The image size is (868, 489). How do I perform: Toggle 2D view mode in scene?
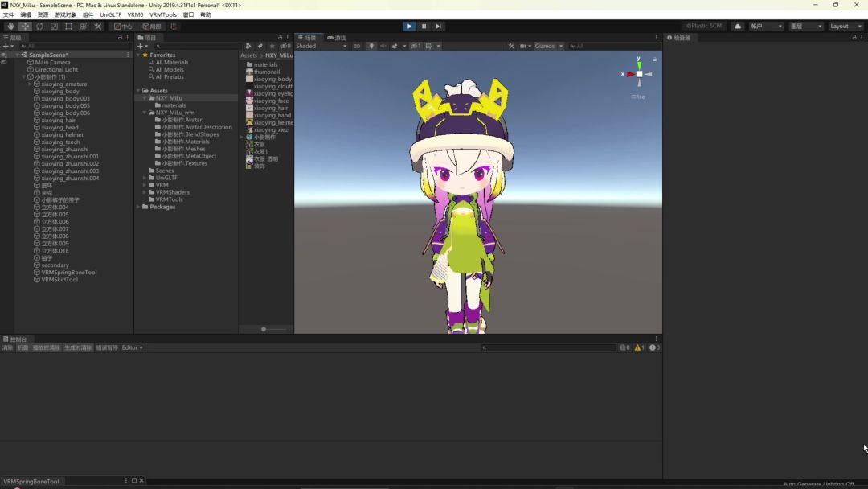358,47
